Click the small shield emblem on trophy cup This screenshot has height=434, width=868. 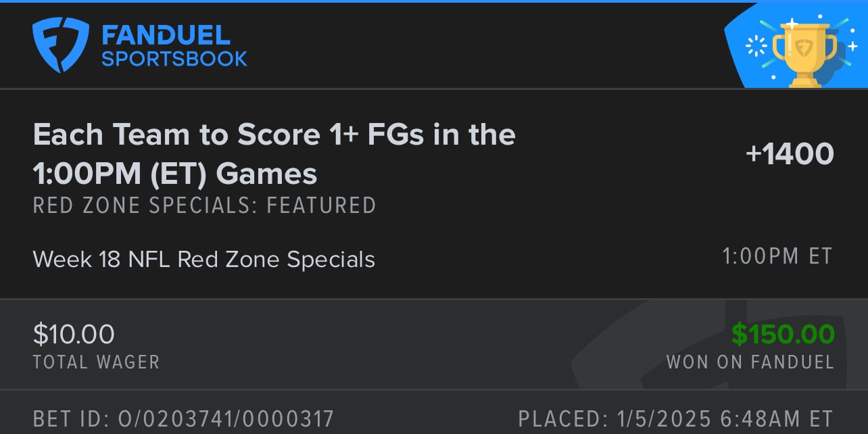tap(804, 47)
